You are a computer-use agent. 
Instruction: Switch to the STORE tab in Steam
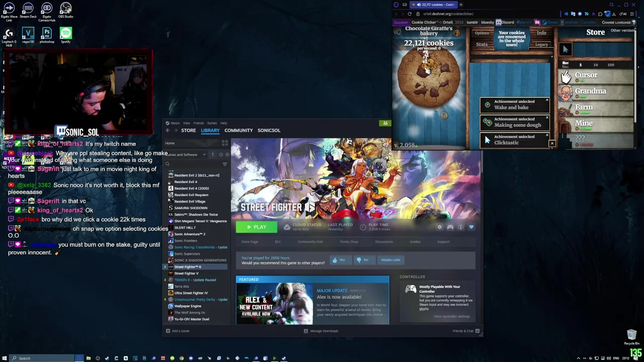pyautogui.click(x=188, y=130)
